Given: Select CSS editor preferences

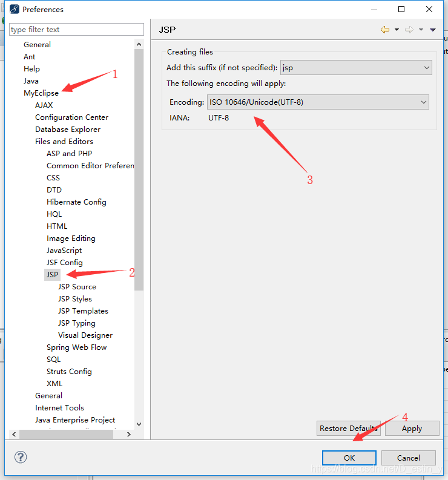Looking at the screenshot, I should [x=53, y=177].
